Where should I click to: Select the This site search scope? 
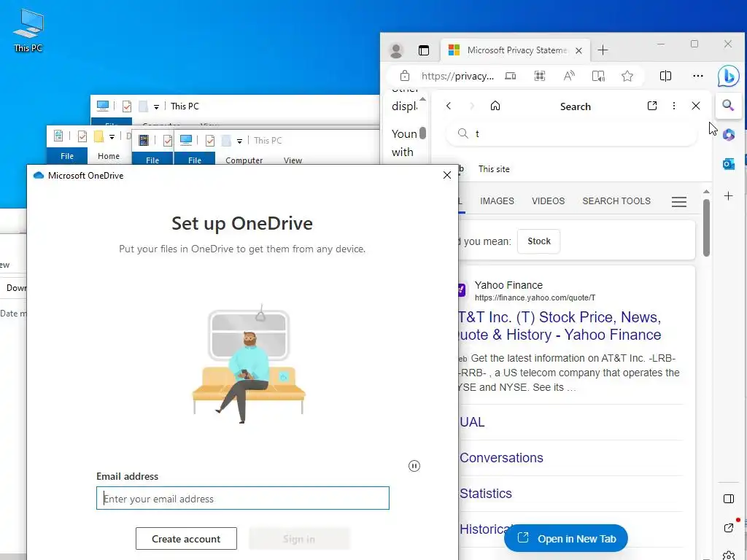click(x=494, y=169)
